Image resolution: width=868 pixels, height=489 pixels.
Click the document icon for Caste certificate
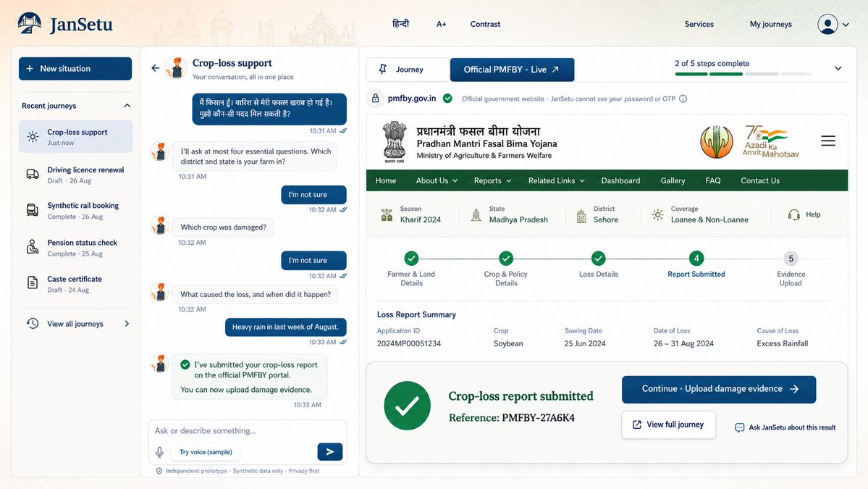33,283
